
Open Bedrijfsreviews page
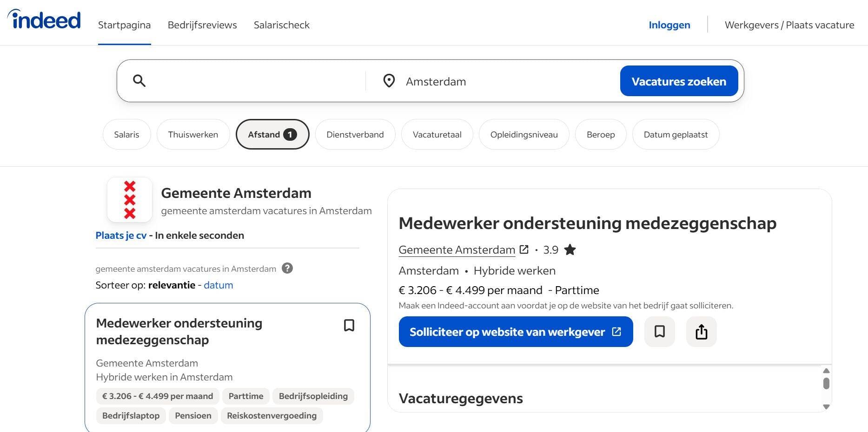tap(202, 25)
